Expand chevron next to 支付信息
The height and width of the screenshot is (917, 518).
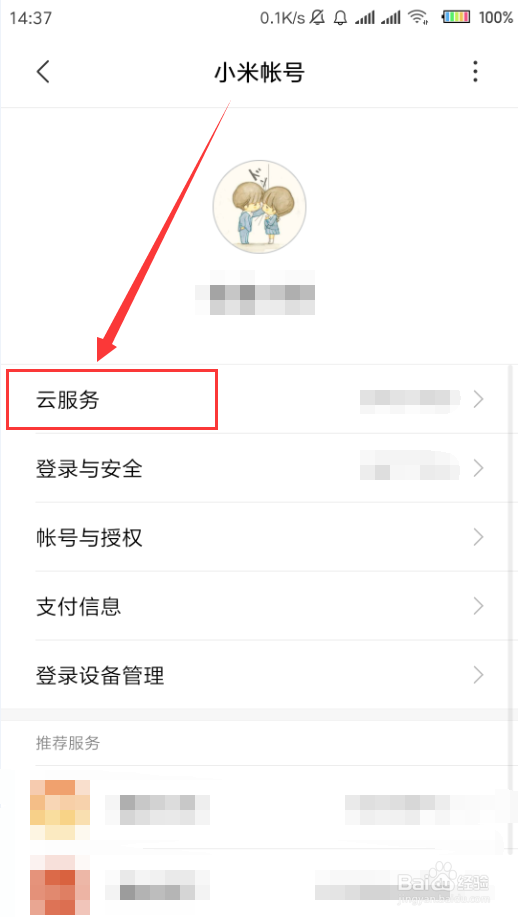[478, 606]
